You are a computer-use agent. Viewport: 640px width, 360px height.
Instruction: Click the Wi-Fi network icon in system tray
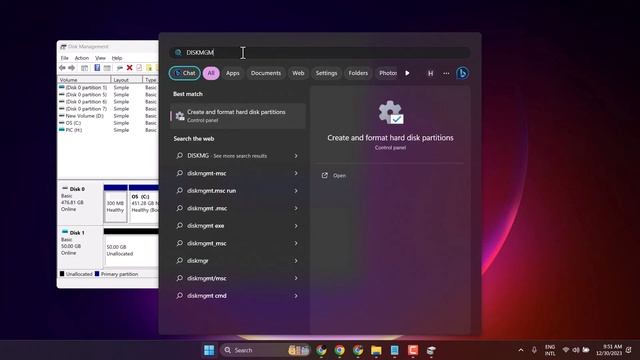tap(566, 350)
